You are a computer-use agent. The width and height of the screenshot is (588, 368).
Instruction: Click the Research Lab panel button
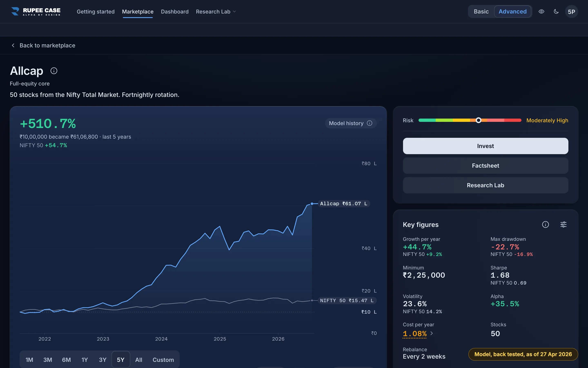(486, 185)
